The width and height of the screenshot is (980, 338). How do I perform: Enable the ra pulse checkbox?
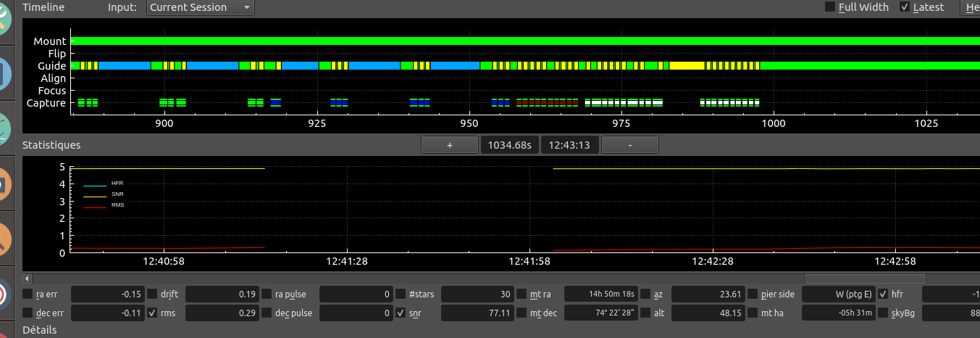point(267,294)
